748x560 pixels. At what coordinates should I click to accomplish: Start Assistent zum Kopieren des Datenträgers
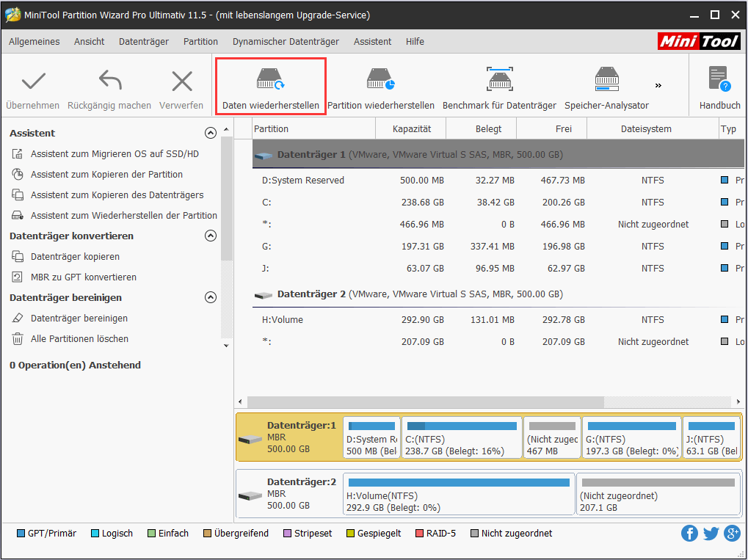click(x=117, y=194)
